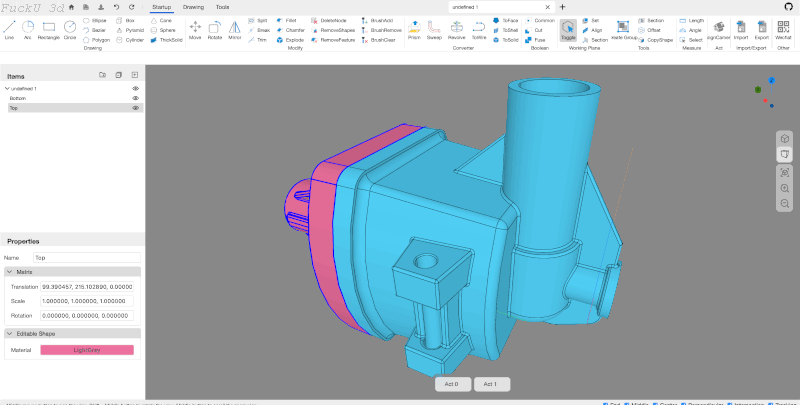The width and height of the screenshot is (800, 405).
Task: Run the boolean Cut operation
Action: pyautogui.click(x=535, y=30)
